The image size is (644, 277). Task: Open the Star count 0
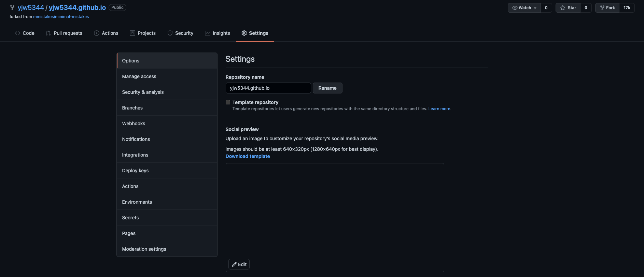pyautogui.click(x=586, y=8)
